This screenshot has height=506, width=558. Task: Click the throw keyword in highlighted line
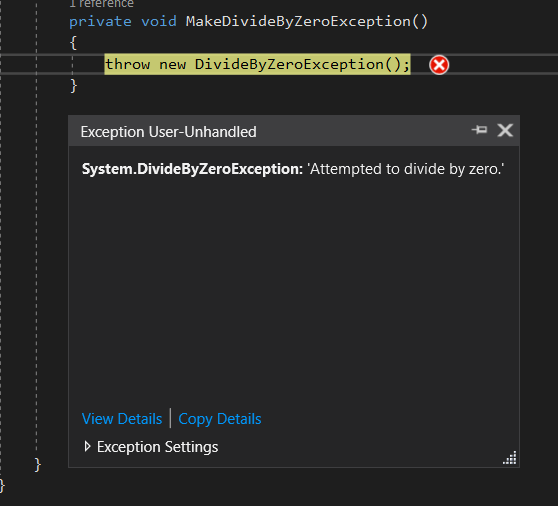click(127, 64)
